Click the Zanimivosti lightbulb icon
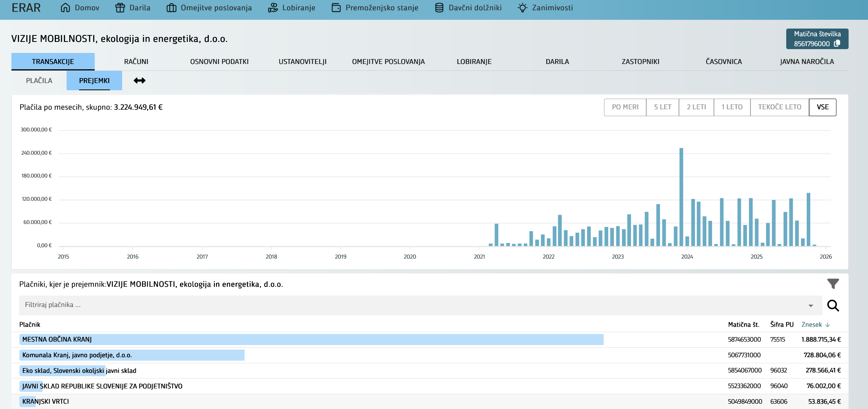The width and height of the screenshot is (868, 409). (x=523, y=8)
